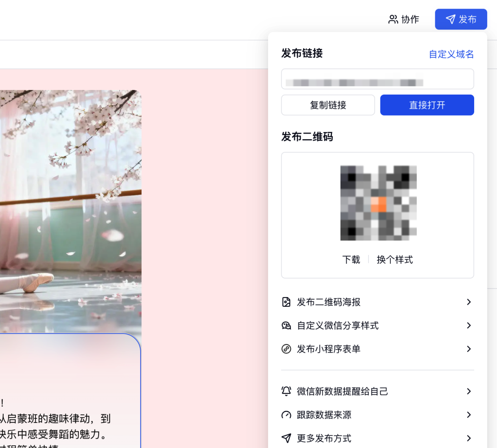Click the paper plane icon beside 更多发布方式
This screenshot has width=497, height=448.
[x=286, y=438]
